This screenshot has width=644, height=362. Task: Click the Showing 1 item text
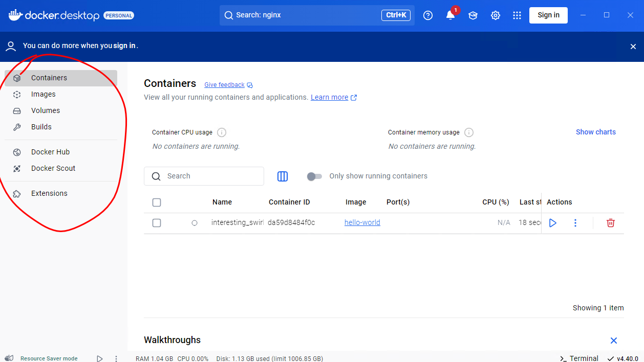598,308
